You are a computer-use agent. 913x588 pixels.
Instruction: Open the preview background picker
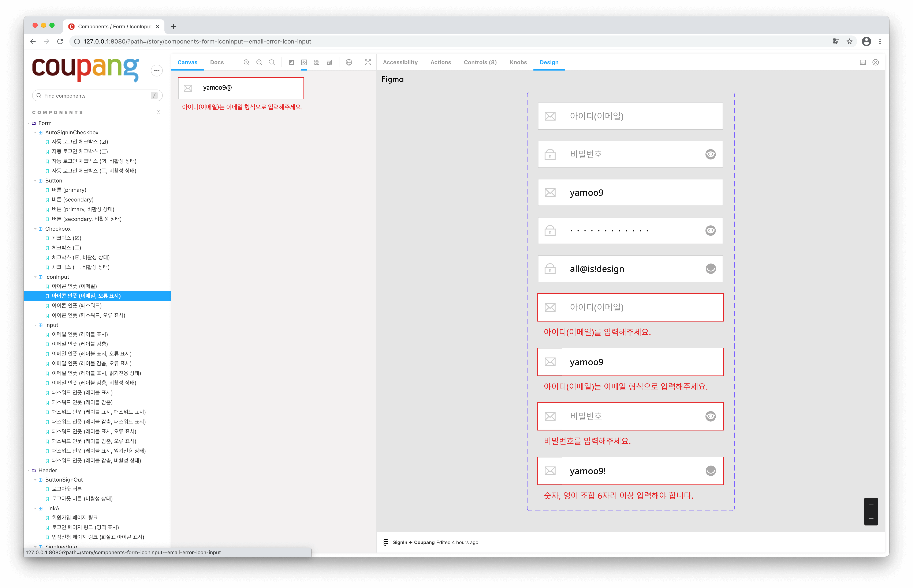click(304, 62)
